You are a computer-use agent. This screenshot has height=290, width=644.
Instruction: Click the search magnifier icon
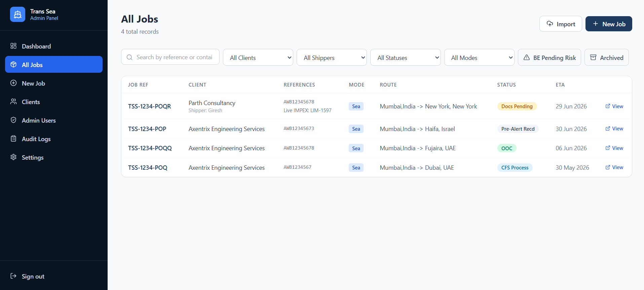(129, 57)
